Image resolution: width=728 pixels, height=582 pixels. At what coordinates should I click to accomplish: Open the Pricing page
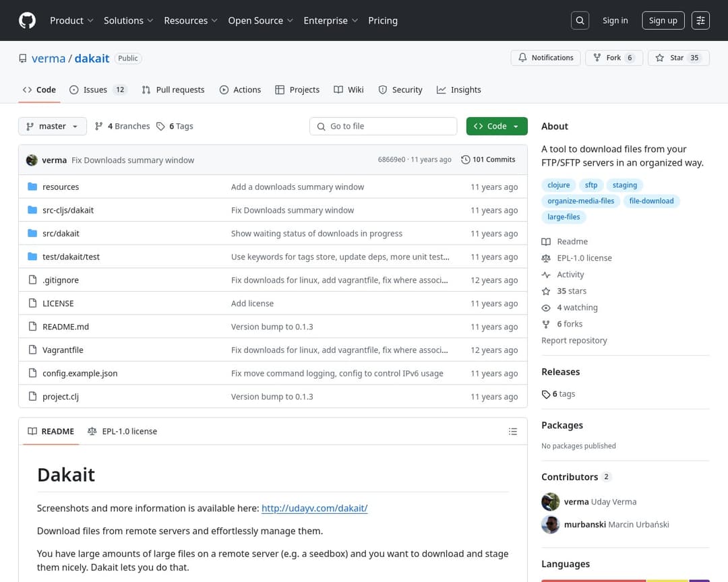pos(383,20)
